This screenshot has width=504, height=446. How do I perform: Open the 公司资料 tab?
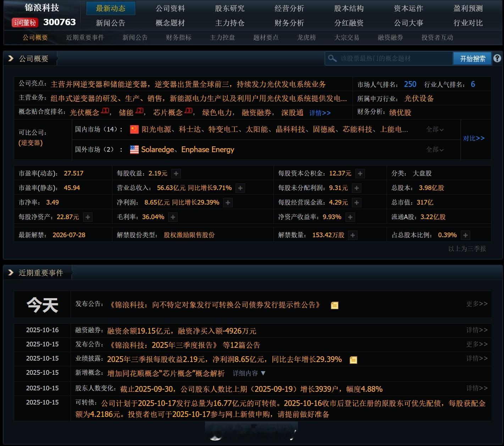[170, 8]
